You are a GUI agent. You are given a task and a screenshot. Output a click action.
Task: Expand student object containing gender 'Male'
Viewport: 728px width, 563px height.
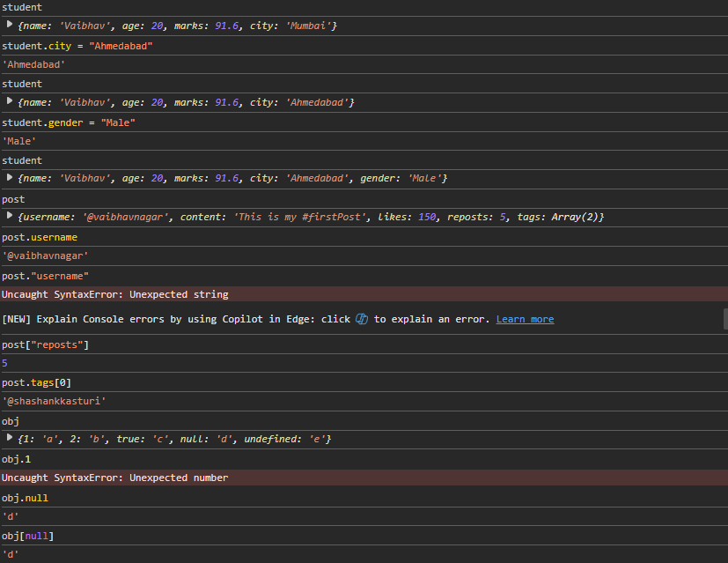[10, 177]
